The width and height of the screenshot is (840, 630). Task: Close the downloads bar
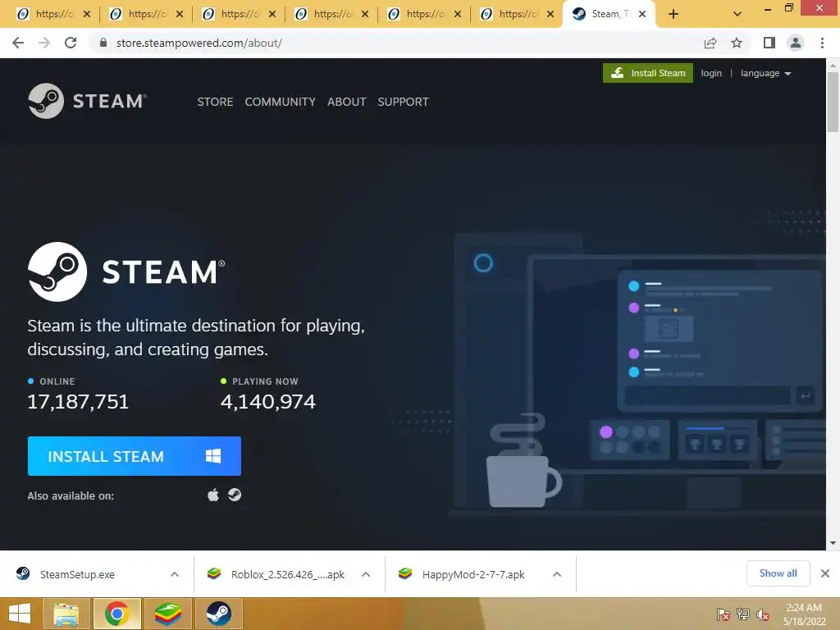click(825, 573)
